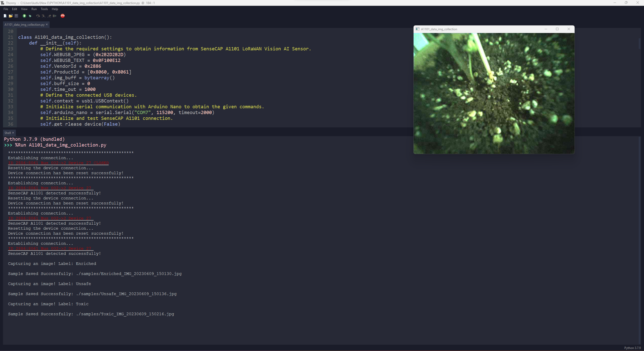Run the current script

(24, 16)
